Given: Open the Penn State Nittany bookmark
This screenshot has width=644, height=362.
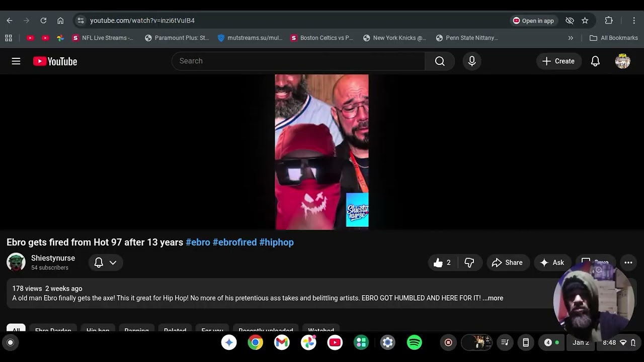Looking at the screenshot, I should (467, 38).
